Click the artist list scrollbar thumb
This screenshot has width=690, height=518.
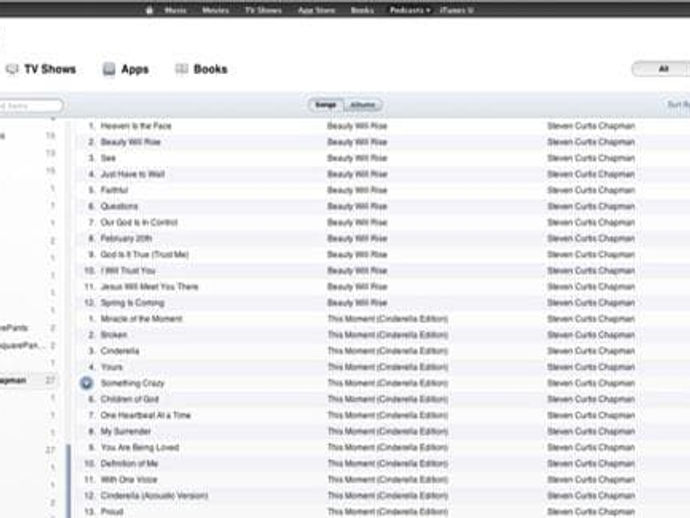pos(68,481)
